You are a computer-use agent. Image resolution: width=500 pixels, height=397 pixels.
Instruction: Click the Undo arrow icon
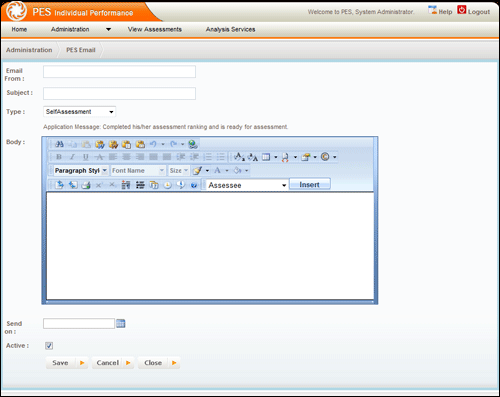tap(153, 144)
